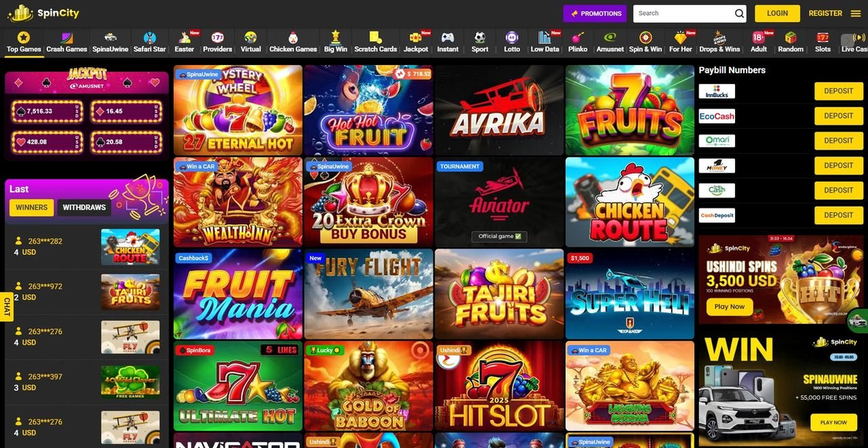Open the 7 Fruits game tile
The image size is (868, 448).
click(x=630, y=110)
